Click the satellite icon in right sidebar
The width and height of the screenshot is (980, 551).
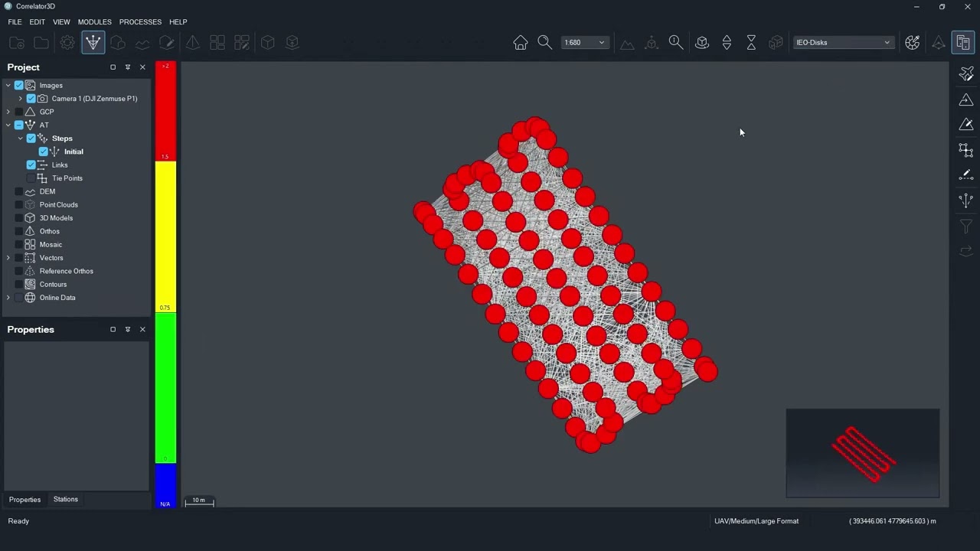[x=966, y=73]
